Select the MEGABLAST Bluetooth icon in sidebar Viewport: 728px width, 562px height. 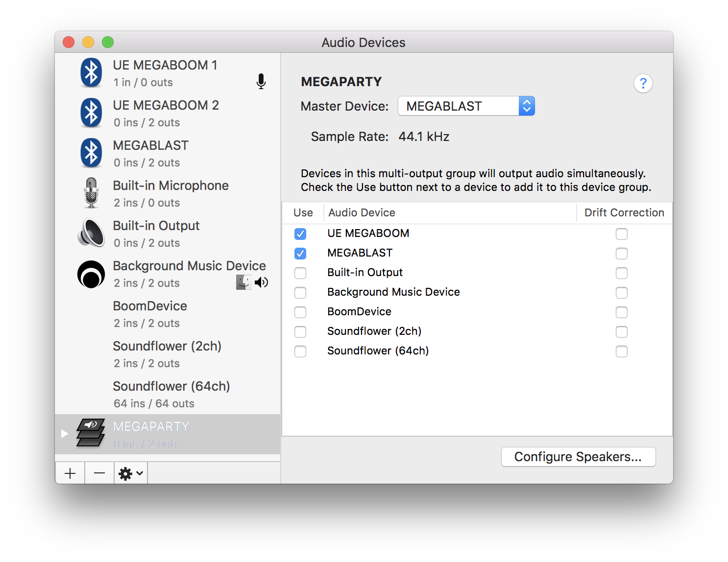click(91, 153)
